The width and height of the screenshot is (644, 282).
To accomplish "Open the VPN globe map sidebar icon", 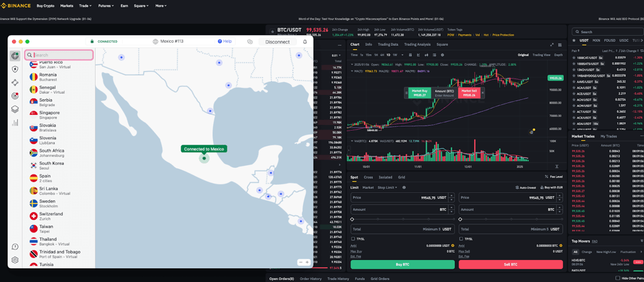I will (x=15, y=56).
